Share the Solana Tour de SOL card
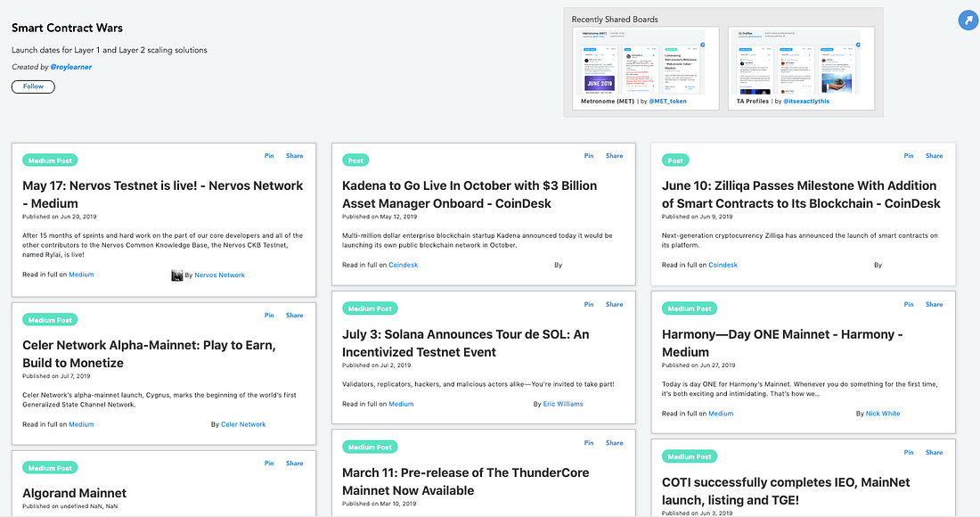 pyautogui.click(x=615, y=305)
